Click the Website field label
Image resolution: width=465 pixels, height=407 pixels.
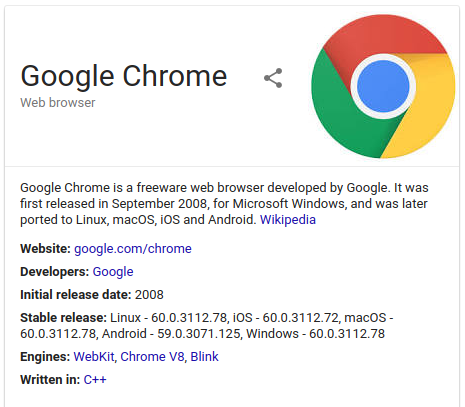coord(45,249)
